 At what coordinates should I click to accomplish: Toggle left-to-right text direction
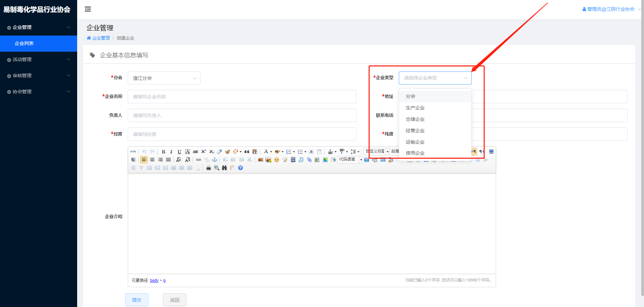coord(474,152)
